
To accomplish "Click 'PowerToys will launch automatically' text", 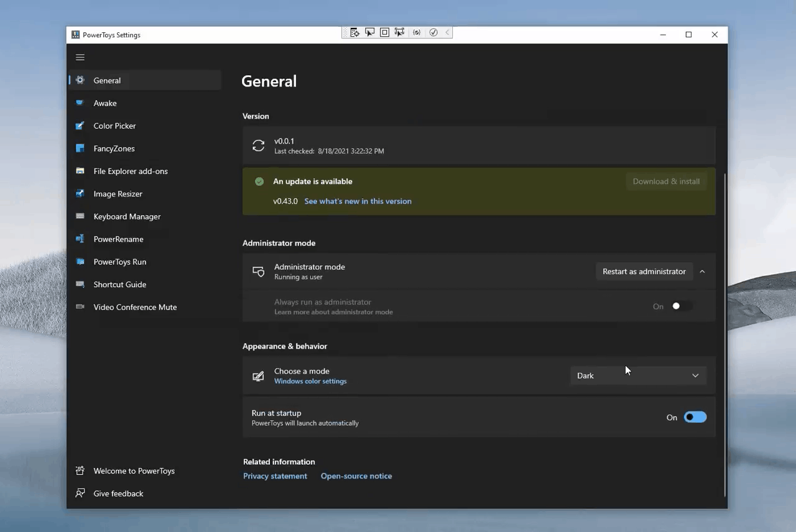I will point(305,423).
